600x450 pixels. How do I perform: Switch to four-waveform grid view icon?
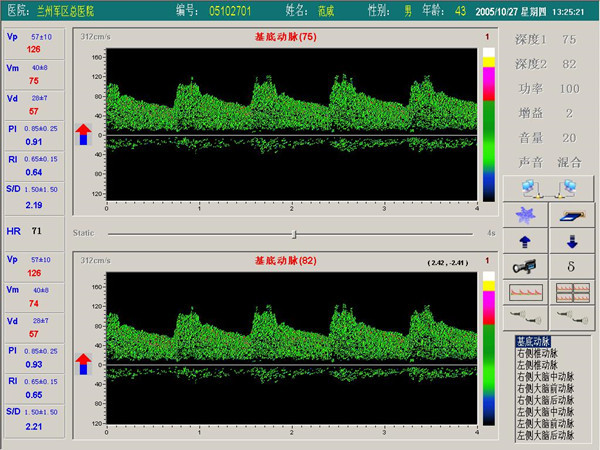[x=572, y=292]
